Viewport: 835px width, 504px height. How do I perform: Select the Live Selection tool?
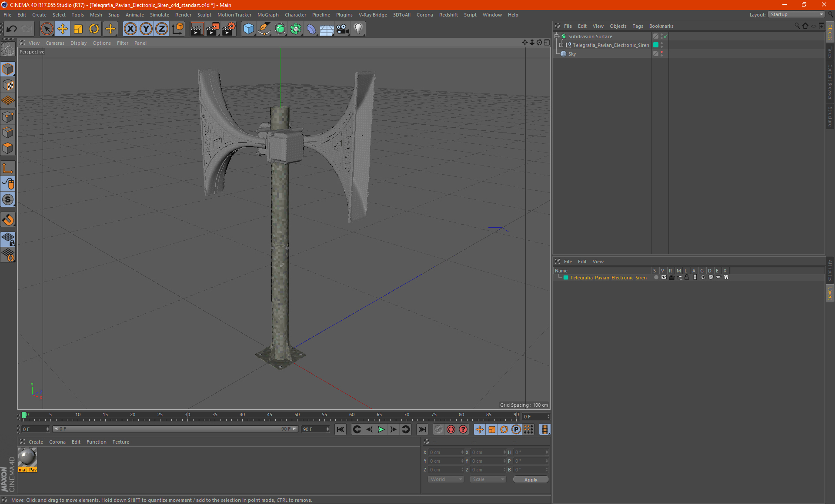[47, 29]
